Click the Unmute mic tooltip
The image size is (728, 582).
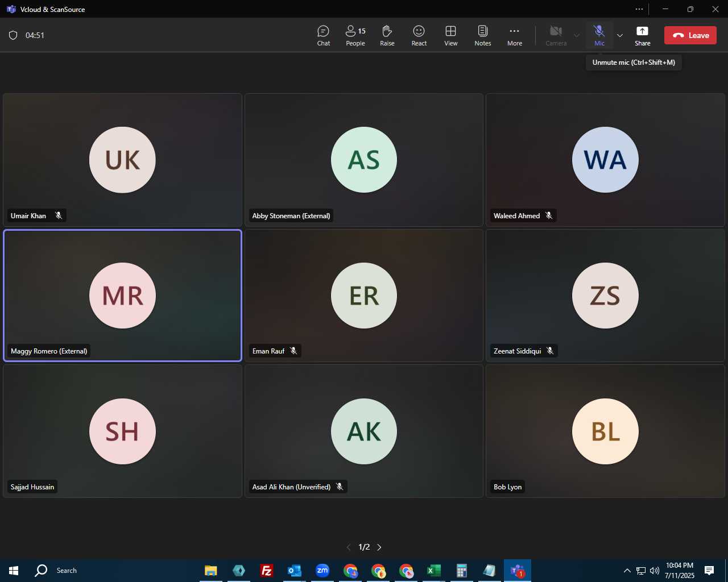[x=634, y=63]
